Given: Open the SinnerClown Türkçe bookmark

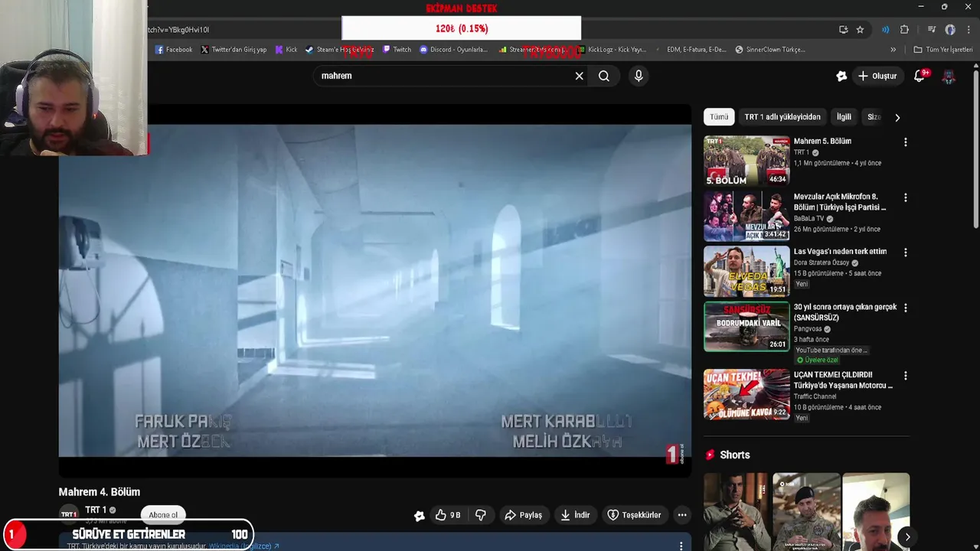Looking at the screenshot, I should click(x=770, y=49).
